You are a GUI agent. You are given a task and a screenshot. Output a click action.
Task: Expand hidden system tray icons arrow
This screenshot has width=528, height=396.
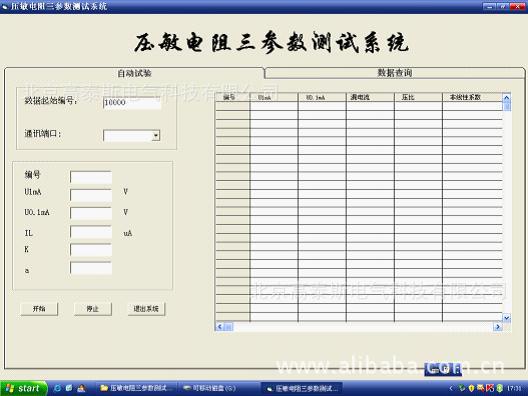pyautogui.click(x=451, y=389)
